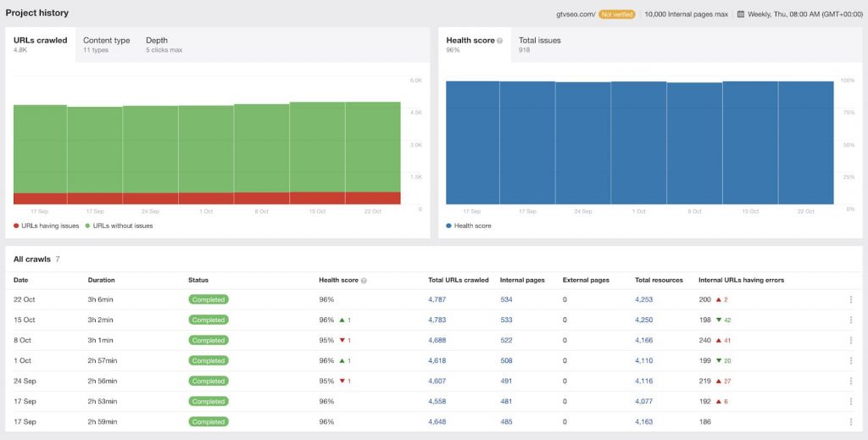Click the 22 Oct bar in Health score chart
This screenshot has width=868, height=440.
pyautogui.click(x=805, y=142)
